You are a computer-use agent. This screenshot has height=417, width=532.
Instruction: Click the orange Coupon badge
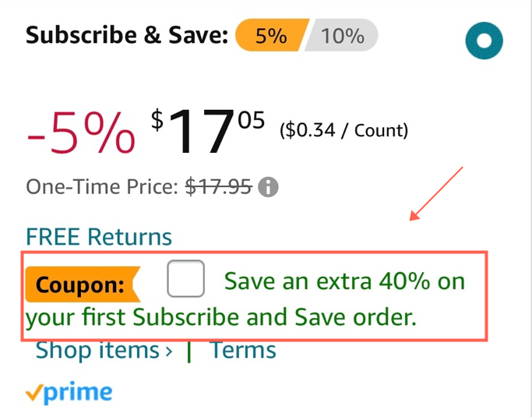coord(80,284)
